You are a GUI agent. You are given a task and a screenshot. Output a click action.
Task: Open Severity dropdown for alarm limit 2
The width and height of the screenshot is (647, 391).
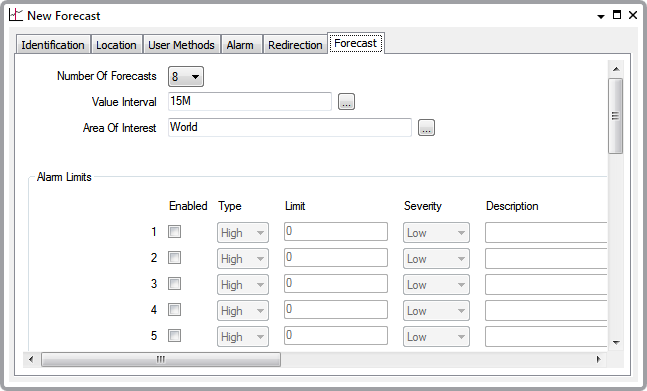coord(436,259)
